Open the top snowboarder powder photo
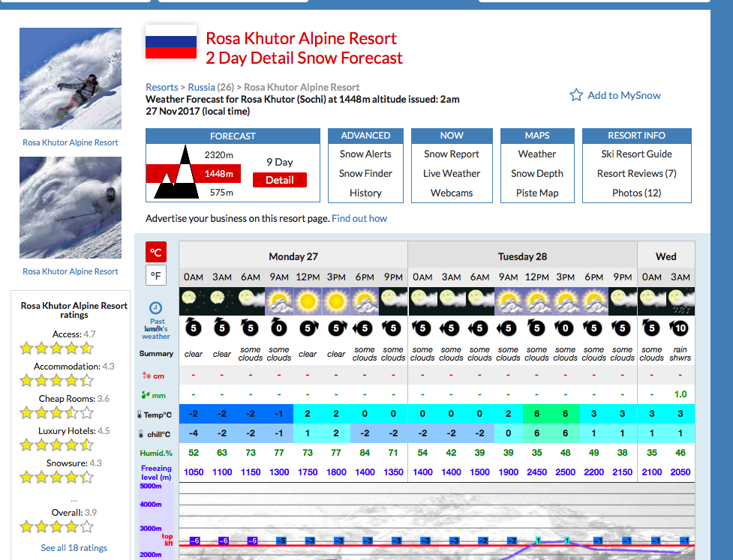Viewport: 733px width, 560px height. coord(71,79)
